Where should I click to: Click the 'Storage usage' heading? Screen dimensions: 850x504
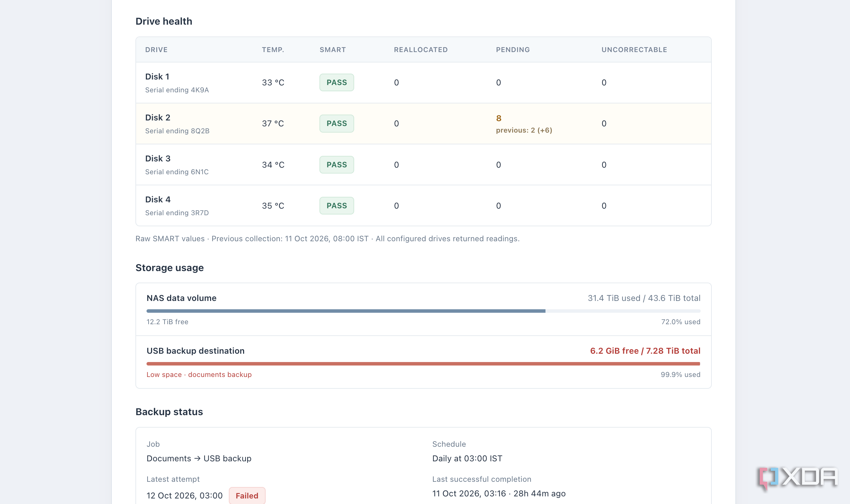(169, 268)
